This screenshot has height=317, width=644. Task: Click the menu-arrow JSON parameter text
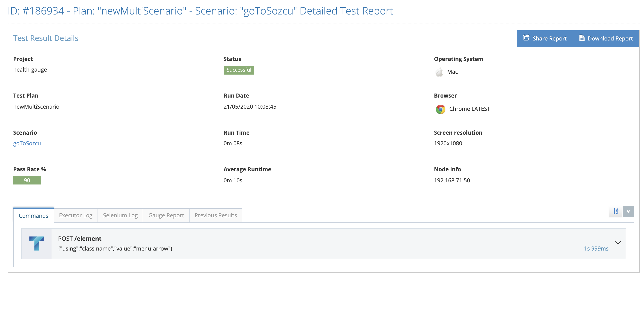[115, 248]
